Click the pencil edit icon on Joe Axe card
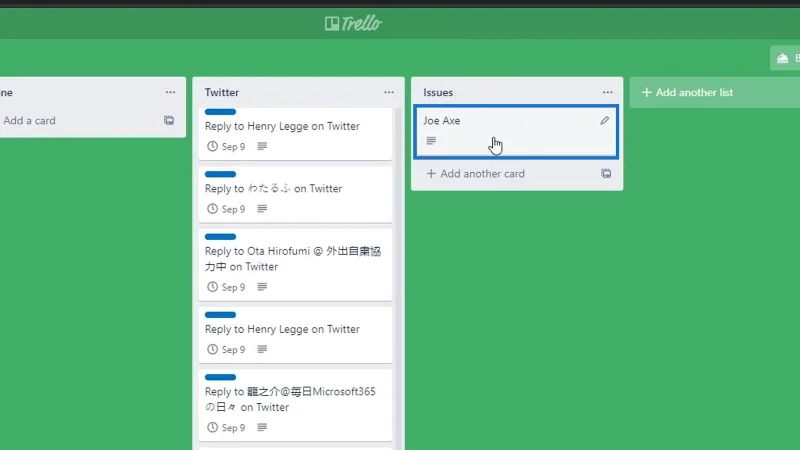This screenshot has height=450, width=800. 605,120
